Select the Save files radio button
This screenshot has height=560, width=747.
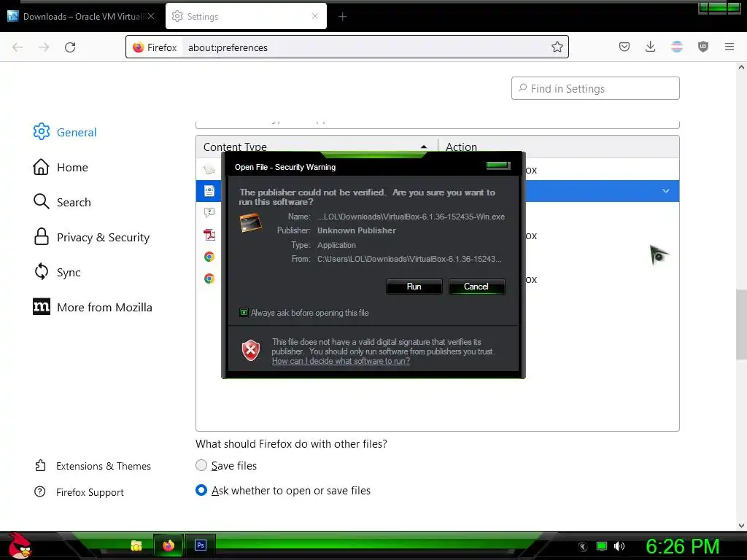pyautogui.click(x=201, y=465)
